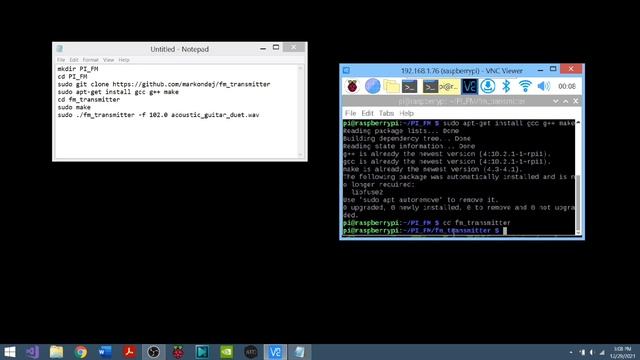
Task: Open the teal play-arrow app in taskbar
Action: (202, 352)
